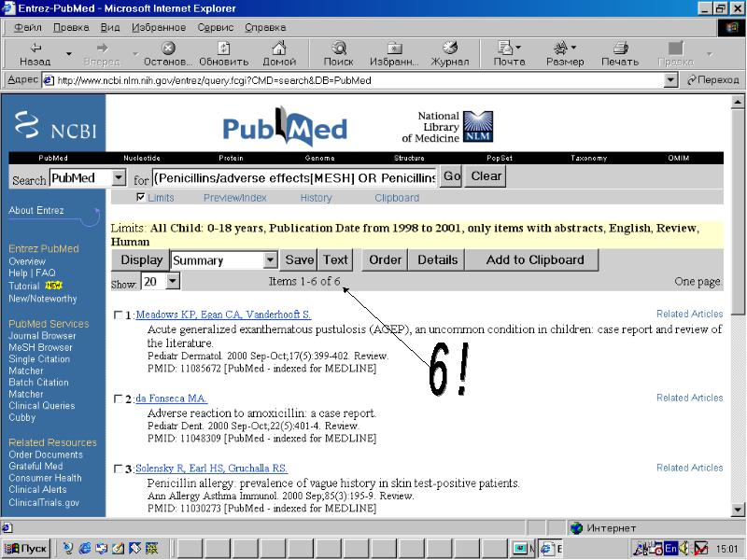Open the Журнал history toolbar icon
Screen dimensions: 747x560
click(450, 48)
